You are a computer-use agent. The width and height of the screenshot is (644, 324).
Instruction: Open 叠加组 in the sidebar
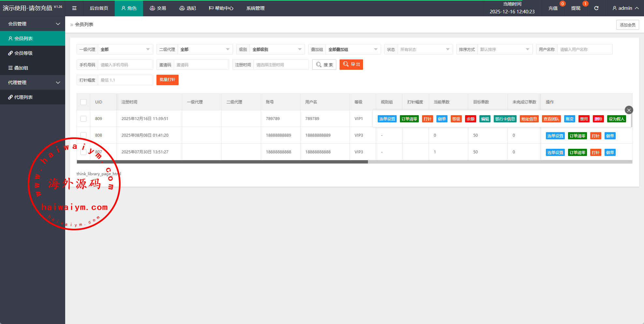click(x=21, y=68)
